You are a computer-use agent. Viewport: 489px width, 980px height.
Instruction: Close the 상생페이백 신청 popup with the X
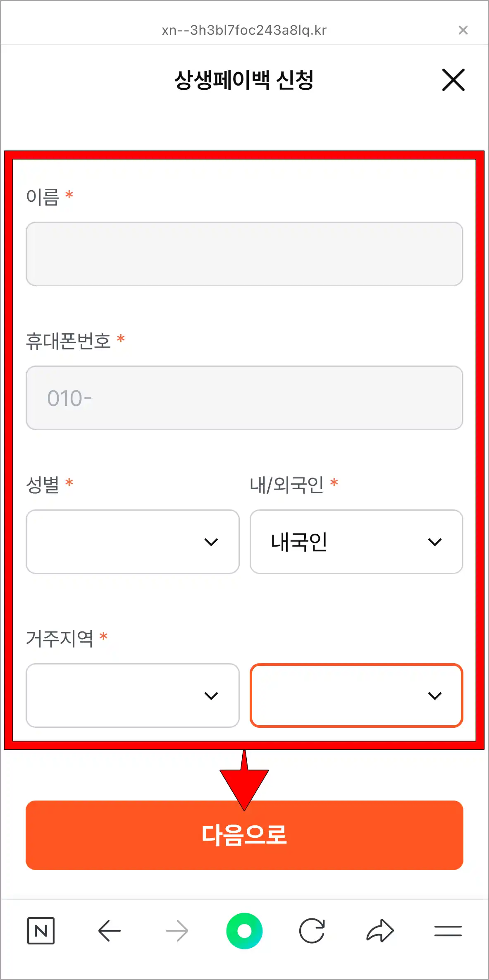point(453,81)
